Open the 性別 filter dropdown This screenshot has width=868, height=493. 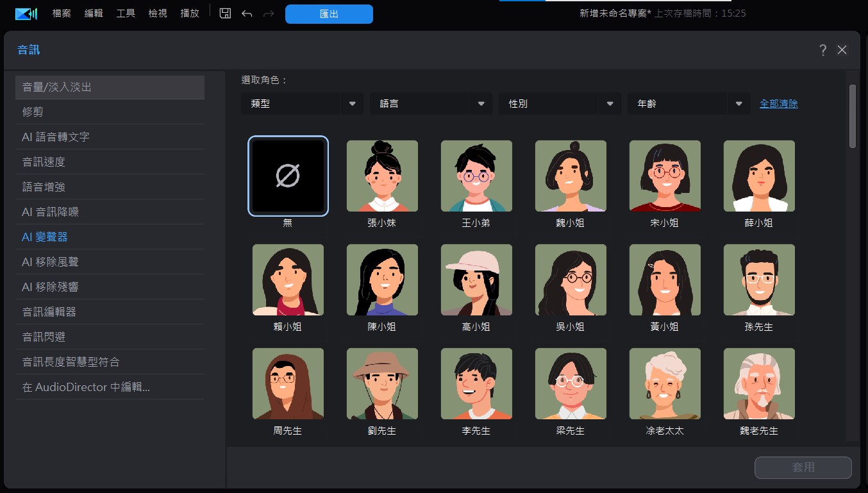tap(559, 103)
